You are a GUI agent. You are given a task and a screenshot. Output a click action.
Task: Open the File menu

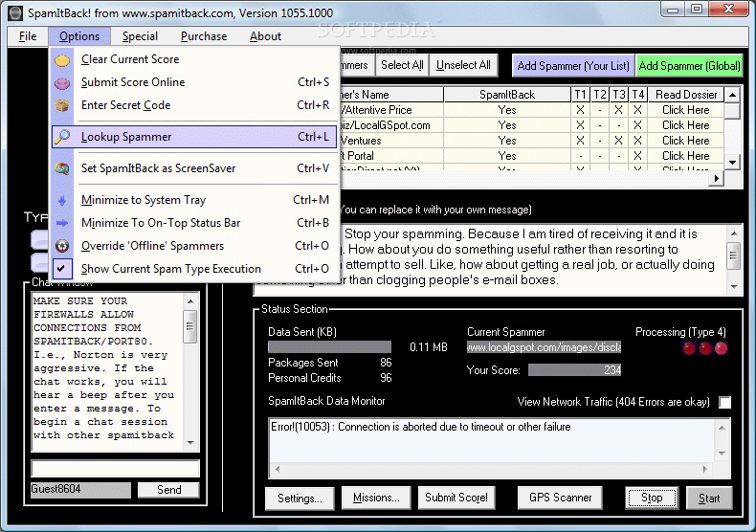[28, 36]
